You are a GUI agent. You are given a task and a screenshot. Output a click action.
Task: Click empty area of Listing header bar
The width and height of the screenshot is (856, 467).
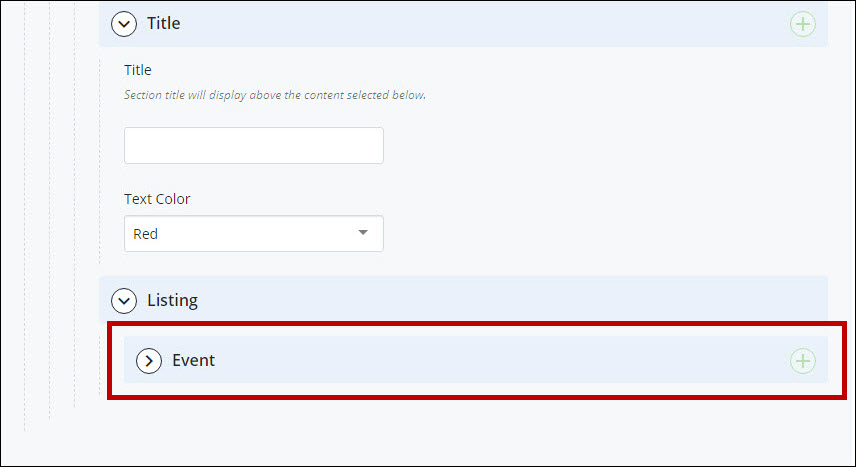[491, 299]
